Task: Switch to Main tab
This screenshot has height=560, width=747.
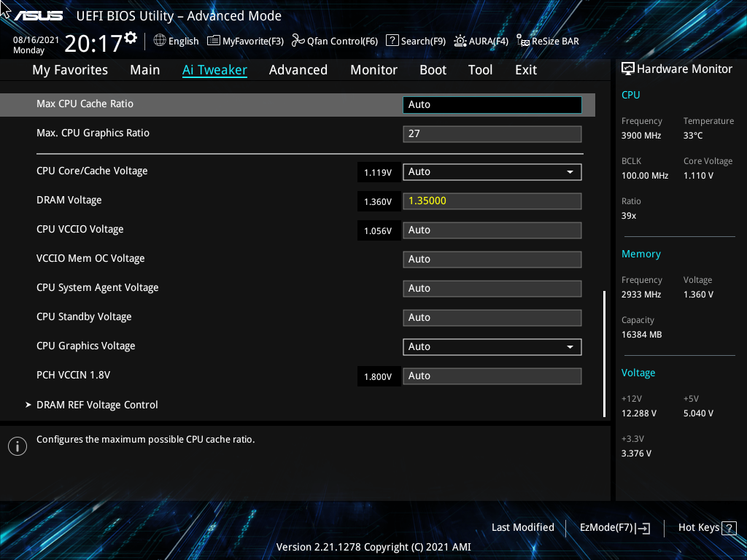Action: [145, 70]
